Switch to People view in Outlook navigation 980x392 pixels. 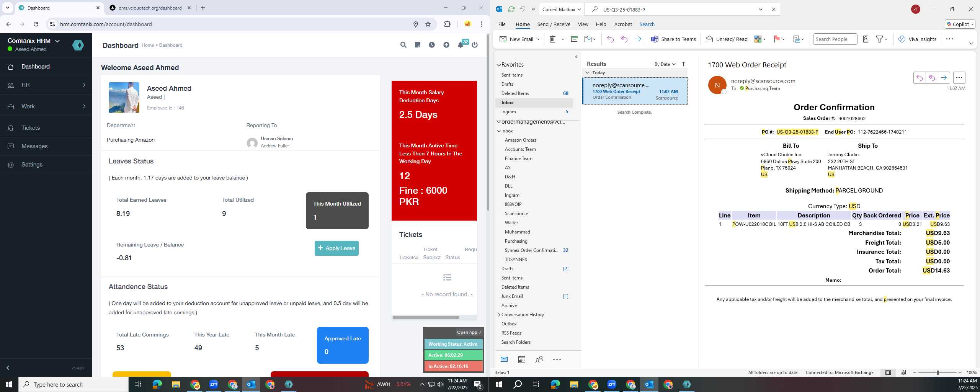coord(539,359)
